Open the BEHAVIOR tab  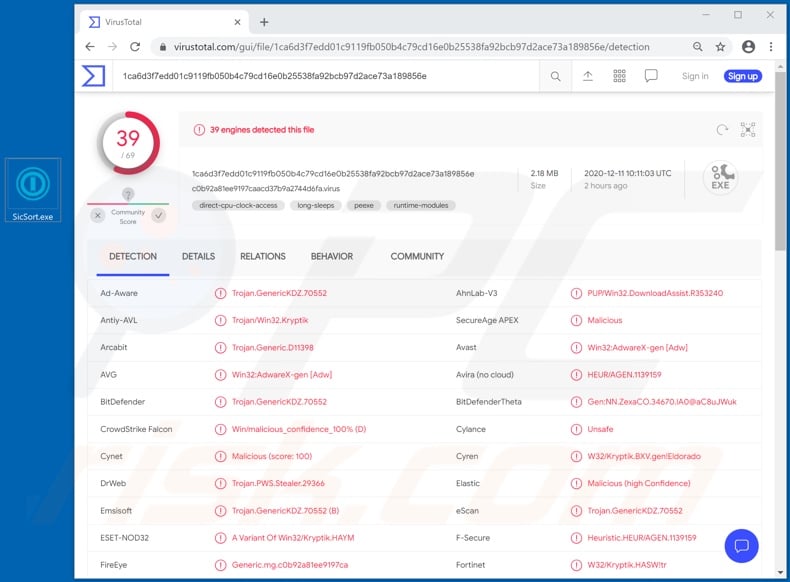tap(332, 256)
